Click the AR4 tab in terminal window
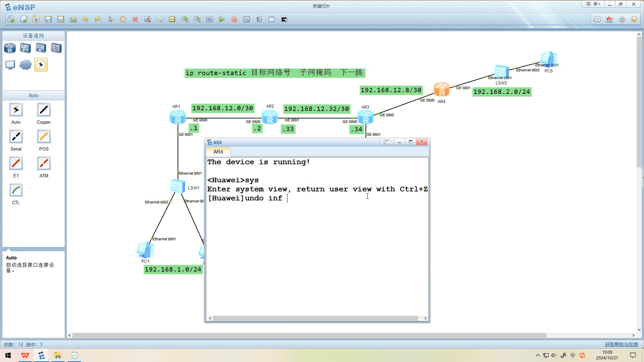The height and width of the screenshot is (362, 644). click(x=218, y=152)
